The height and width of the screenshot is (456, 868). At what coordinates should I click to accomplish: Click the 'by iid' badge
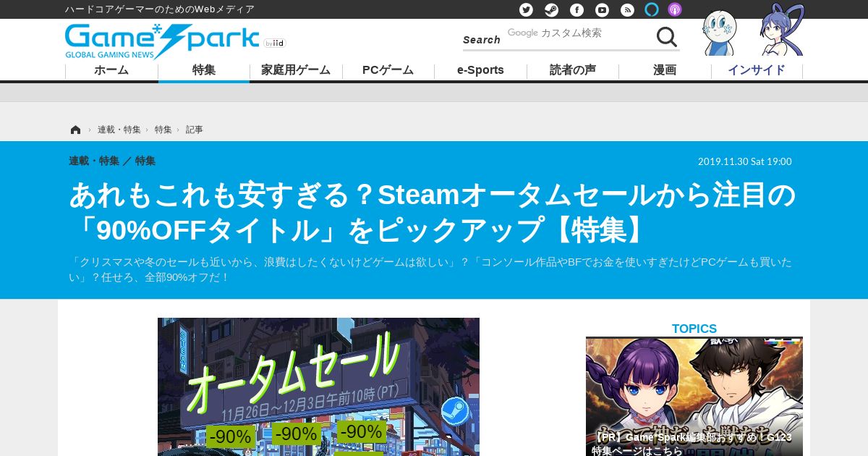click(275, 43)
